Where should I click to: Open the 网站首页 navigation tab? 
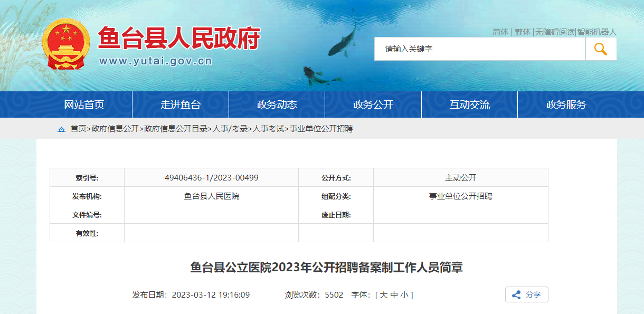pos(84,104)
